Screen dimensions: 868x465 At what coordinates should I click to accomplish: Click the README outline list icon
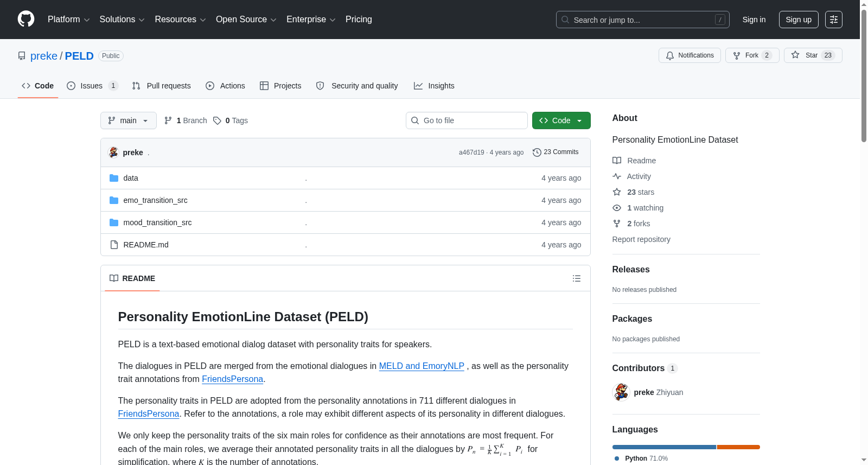[x=577, y=278]
